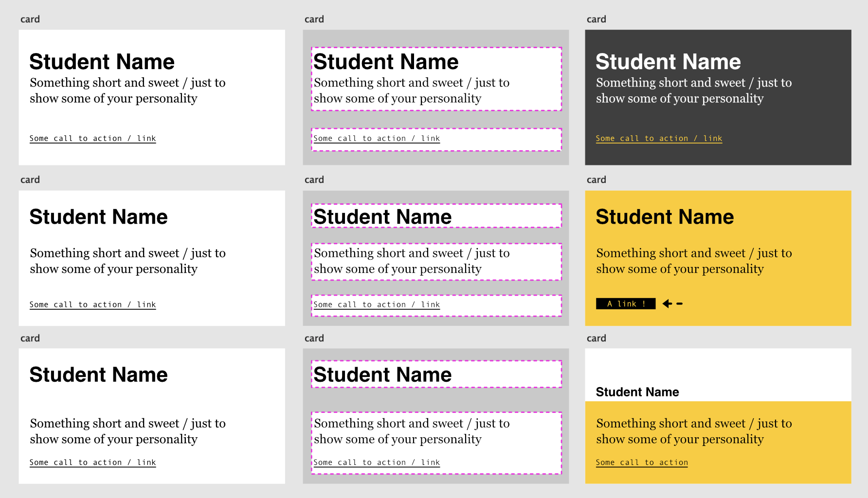This screenshot has width=868, height=498.
Task: Follow the link in the top-row gray wireframe card
Action: coord(377,139)
